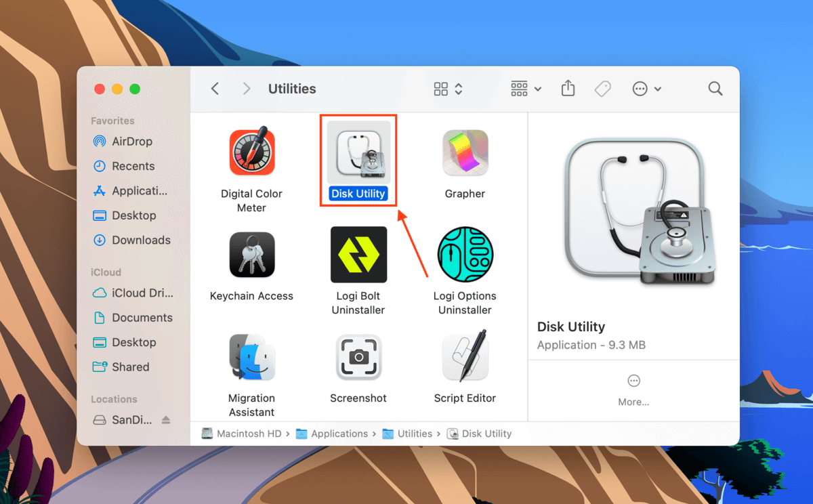The image size is (813, 504).
Task: Go forward with the right chevron
Action: 247,89
